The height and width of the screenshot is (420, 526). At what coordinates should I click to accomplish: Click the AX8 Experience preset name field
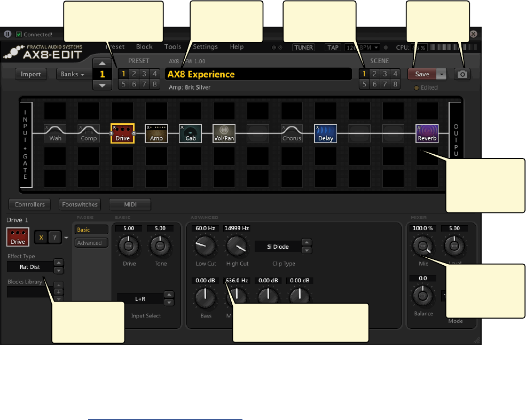tap(258, 74)
